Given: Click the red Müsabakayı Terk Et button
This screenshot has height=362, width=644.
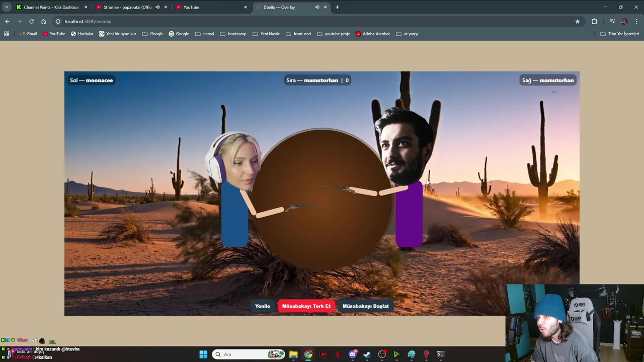Looking at the screenshot, I should coord(306,306).
